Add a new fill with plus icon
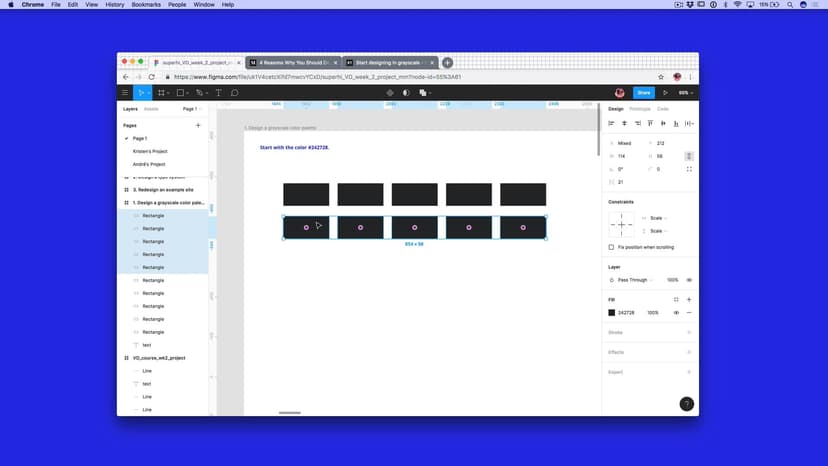This screenshot has width=828, height=466. click(x=689, y=299)
